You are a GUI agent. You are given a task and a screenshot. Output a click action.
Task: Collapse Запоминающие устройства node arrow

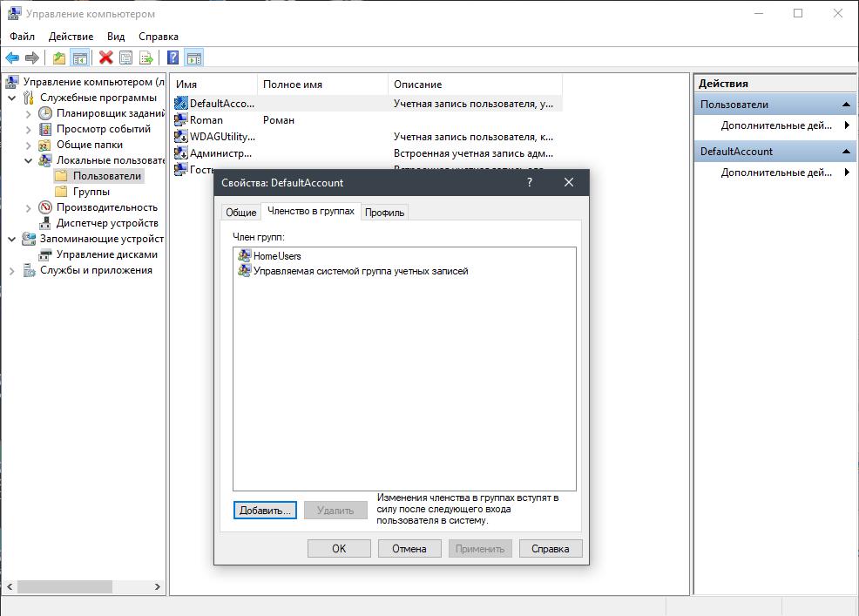tap(12, 239)
